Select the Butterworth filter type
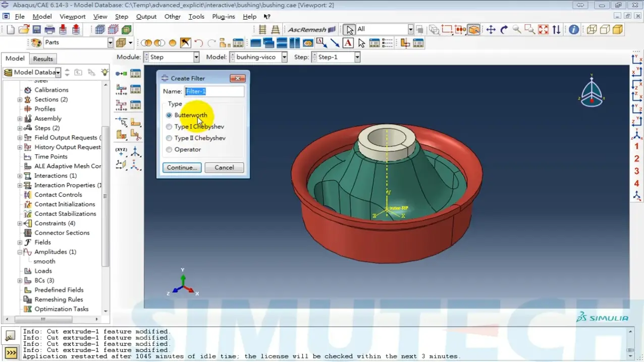644x362 pixels. pyautogui.click(x=169, y=115)
